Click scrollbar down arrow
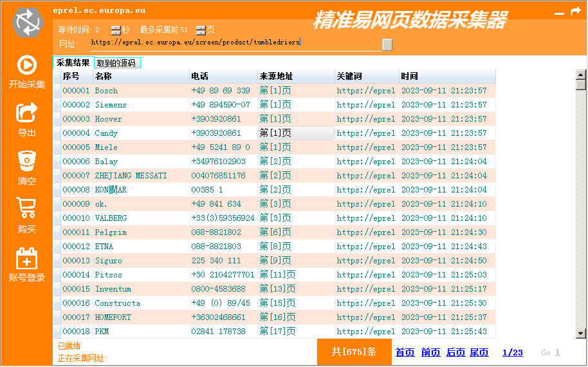 pyautogui.click(x=580, y=333)
